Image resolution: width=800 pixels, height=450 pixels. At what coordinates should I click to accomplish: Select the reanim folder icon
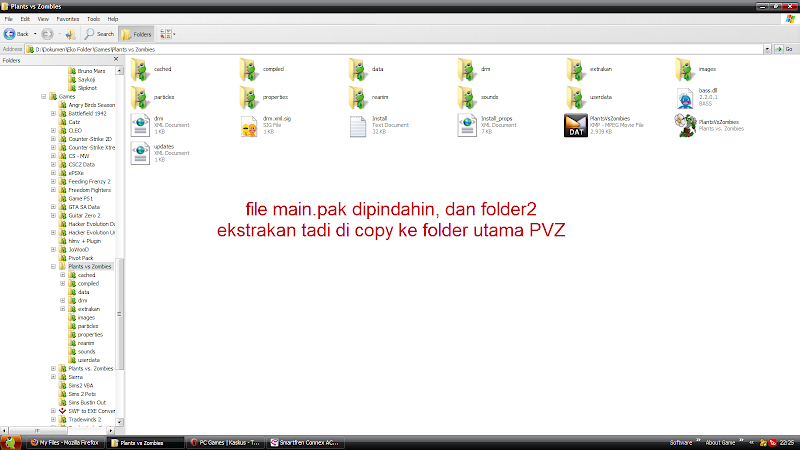358,98
